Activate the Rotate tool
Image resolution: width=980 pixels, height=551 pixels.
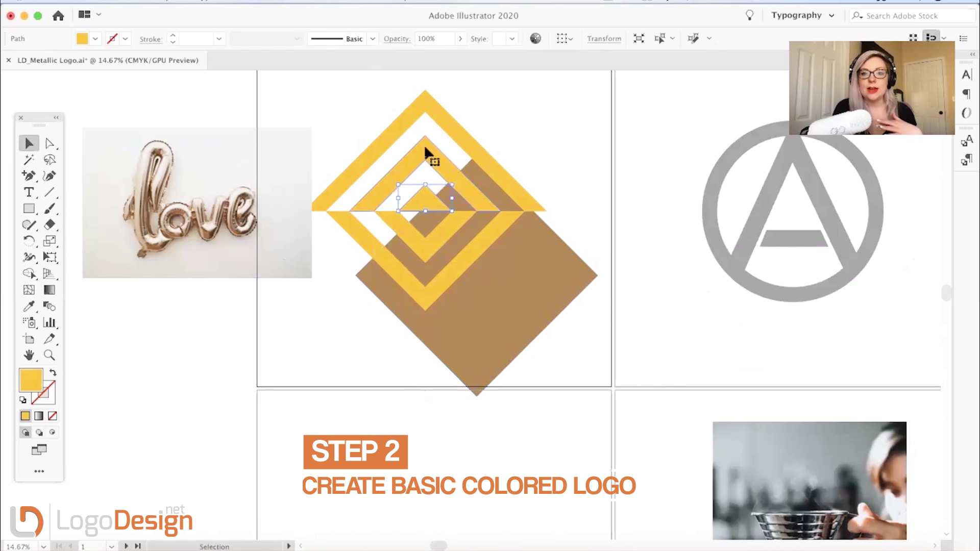coord(29,241)
